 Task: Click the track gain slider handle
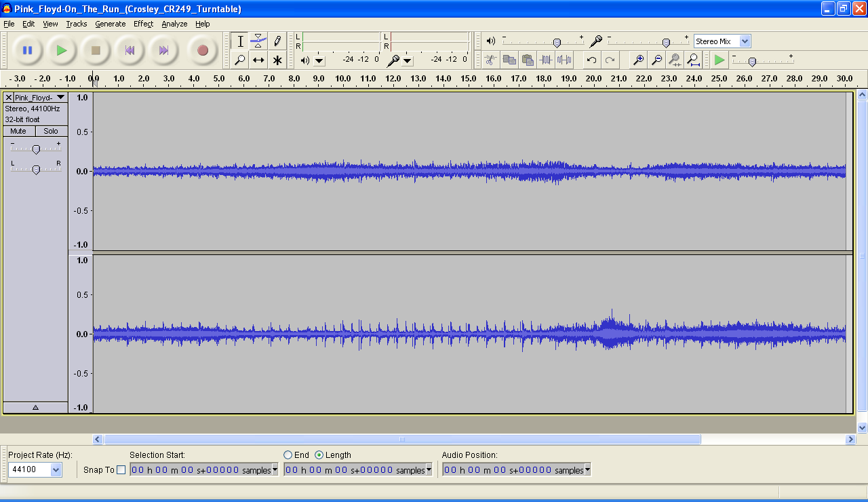coord(36,149)
